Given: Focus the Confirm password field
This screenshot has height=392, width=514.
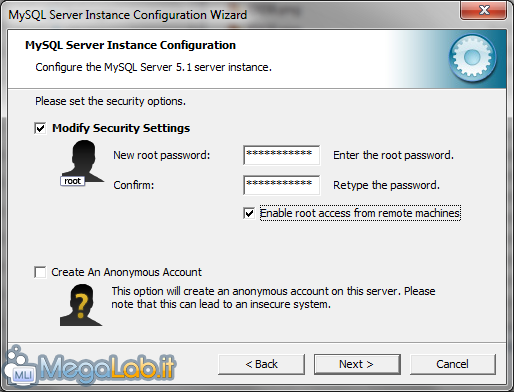Looking at the screenshot, I should click(282, 185).
